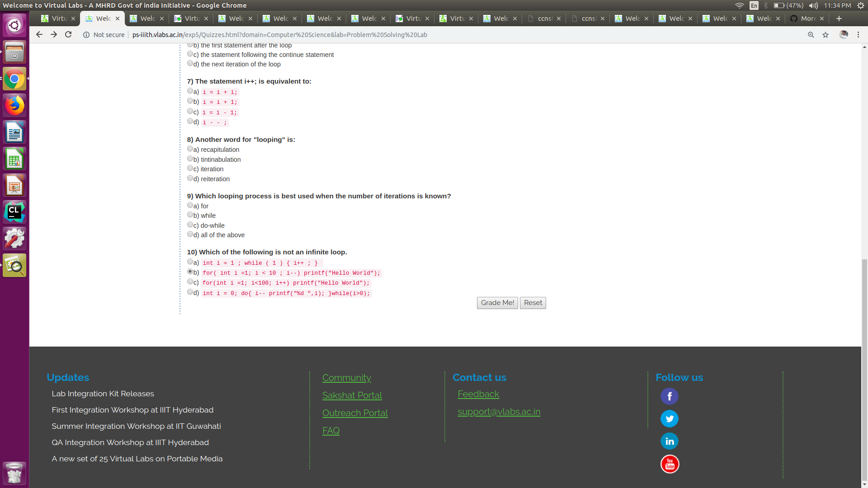Bookmark this page using the star icon

[826, 34]
